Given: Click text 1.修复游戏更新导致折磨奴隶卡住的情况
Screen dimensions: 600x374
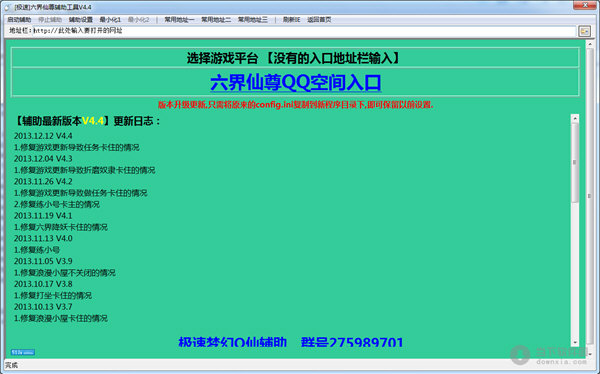Looking at the screenshot, I should click(x=85, y=170).
